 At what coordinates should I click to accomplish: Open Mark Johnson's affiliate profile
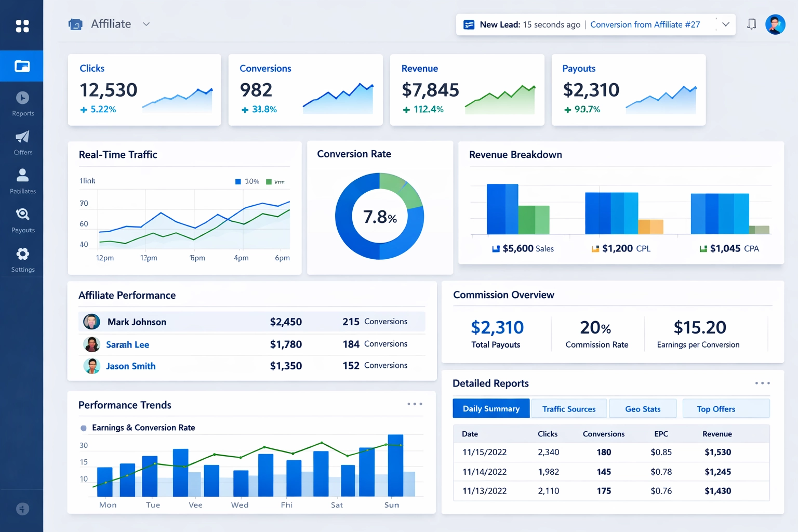point(137,322)
